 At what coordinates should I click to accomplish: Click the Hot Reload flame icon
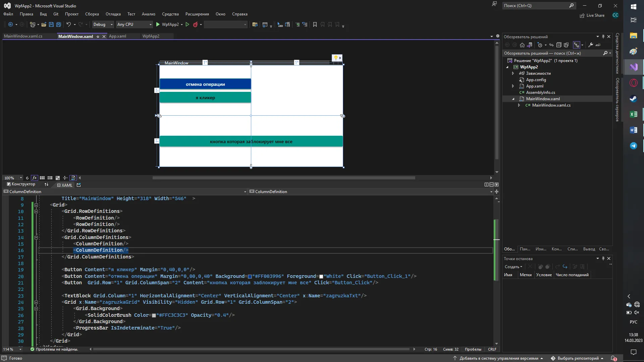pos(195,24)
